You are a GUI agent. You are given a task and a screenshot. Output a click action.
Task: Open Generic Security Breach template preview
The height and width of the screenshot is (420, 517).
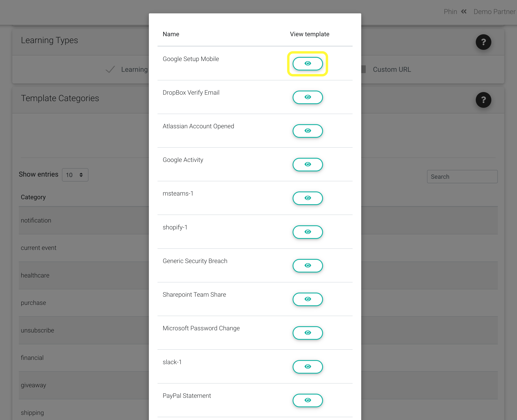point(307,266)
